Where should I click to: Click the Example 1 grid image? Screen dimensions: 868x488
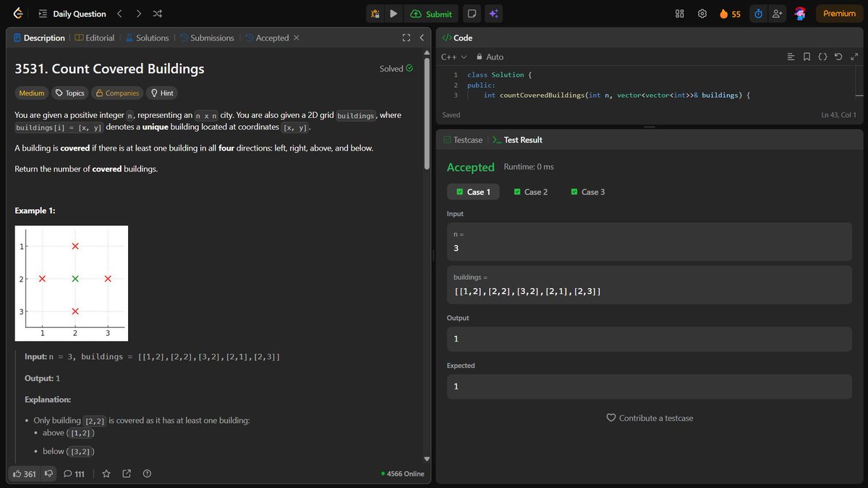pos(72,283)
